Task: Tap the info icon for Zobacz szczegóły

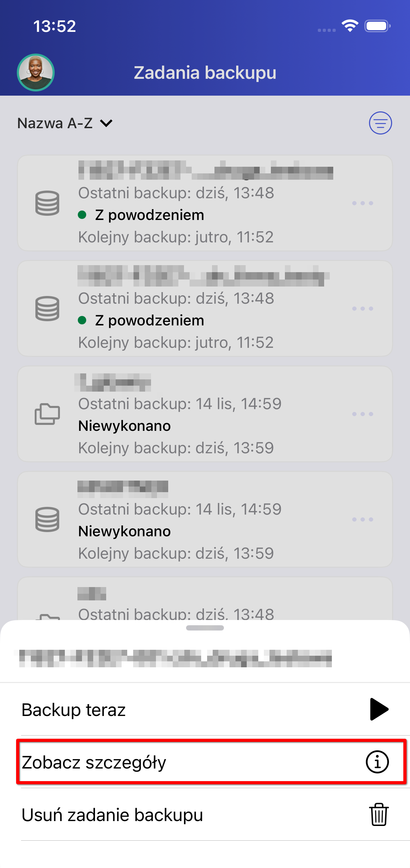Action: [377, 762]
